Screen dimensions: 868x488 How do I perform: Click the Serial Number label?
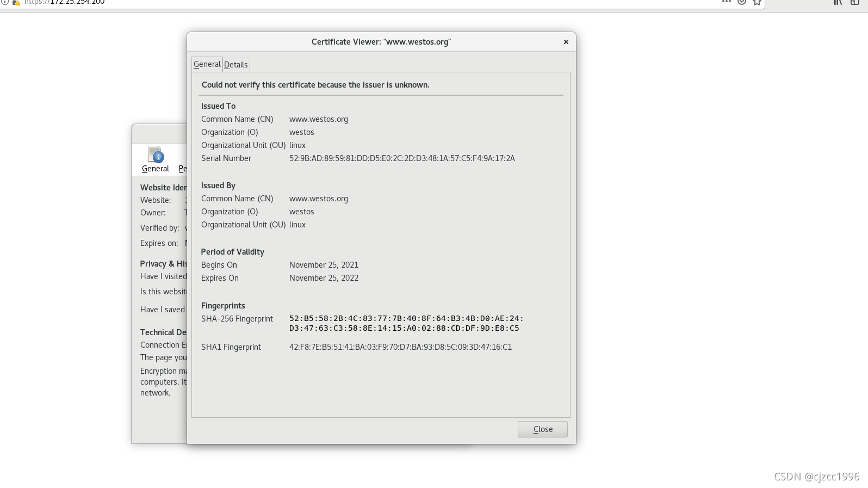pos(226,158)
